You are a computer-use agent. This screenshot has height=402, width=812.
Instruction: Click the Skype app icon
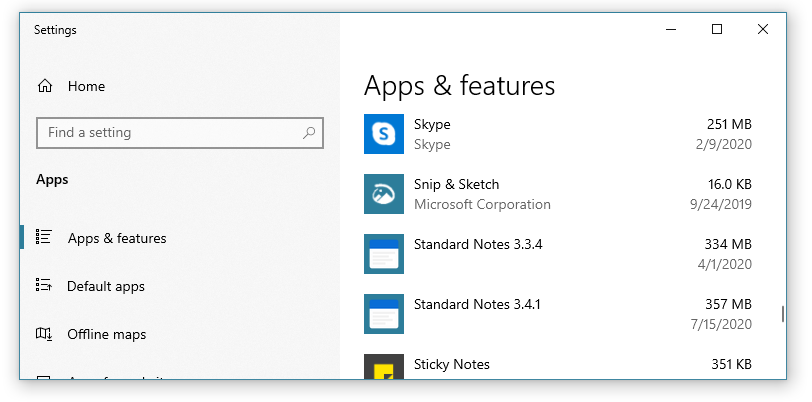384,134
